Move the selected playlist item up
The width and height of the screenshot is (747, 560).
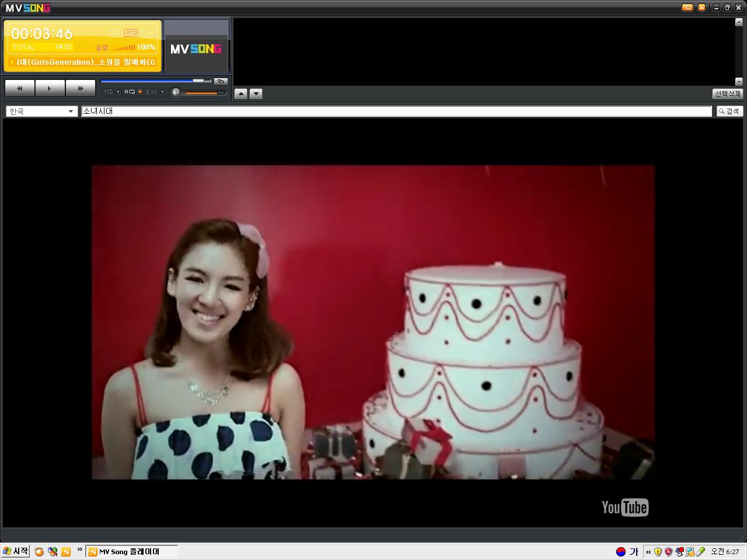[241, 93]
